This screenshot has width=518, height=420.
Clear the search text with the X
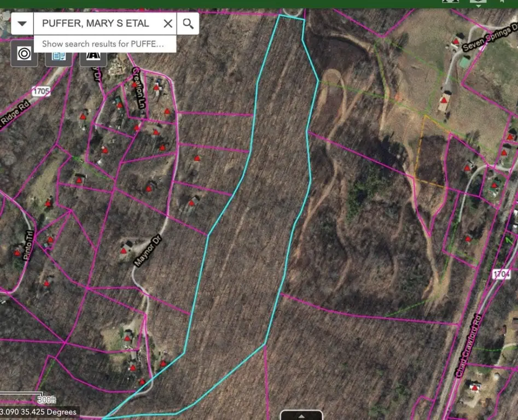[168, 24]
